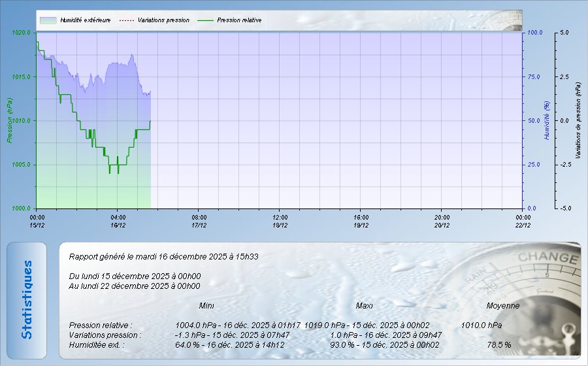Click the Pression (hPa) left axis title
The image size is (588, 366).
(x=10, y=120)
